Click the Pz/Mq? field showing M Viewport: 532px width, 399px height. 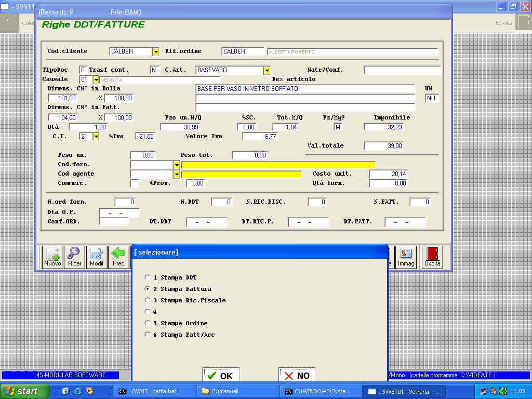point(338,127)
